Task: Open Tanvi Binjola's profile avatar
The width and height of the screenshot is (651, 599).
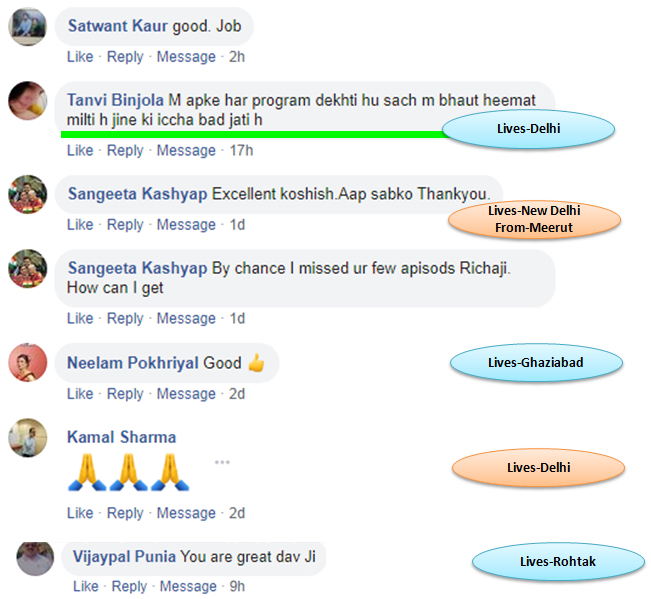Action: tap(27, 101)
